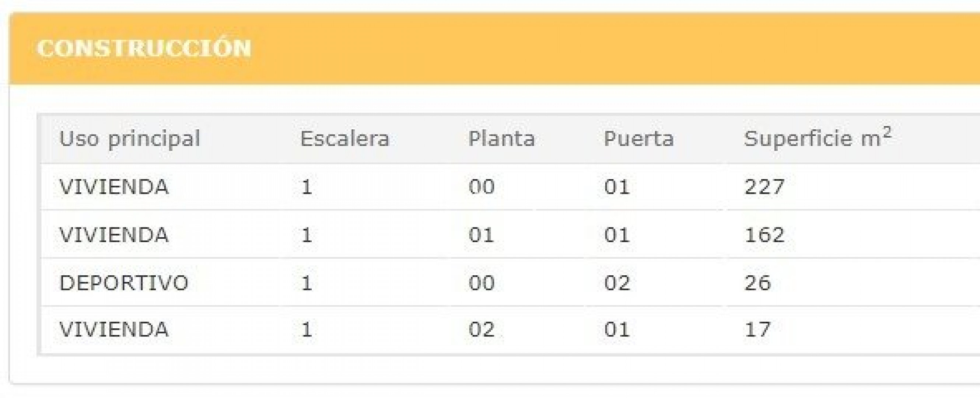Click the 227 surface value
Screen dimensions: 980x398
point(764,187)
